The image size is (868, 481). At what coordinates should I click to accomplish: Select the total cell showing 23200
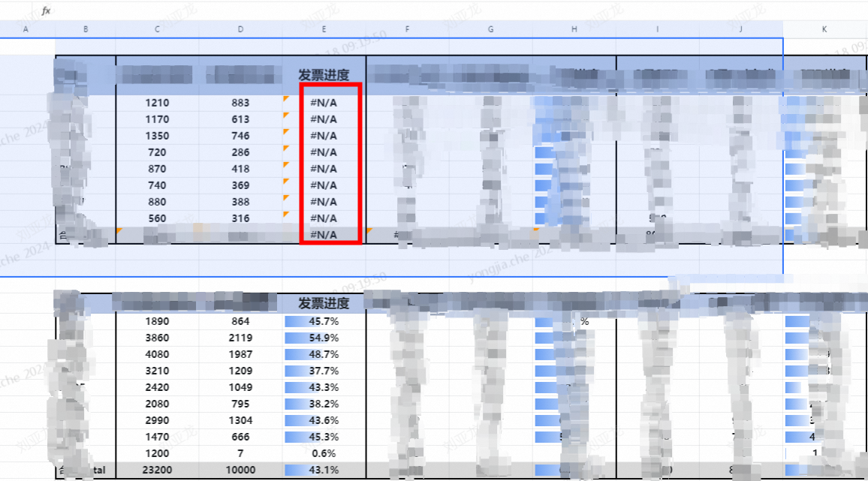click(157, 470)
